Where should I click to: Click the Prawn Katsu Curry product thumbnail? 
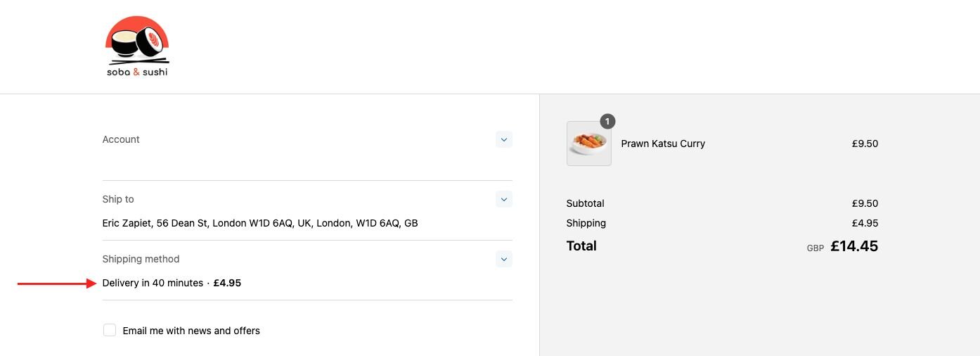[x=588, y=144]
